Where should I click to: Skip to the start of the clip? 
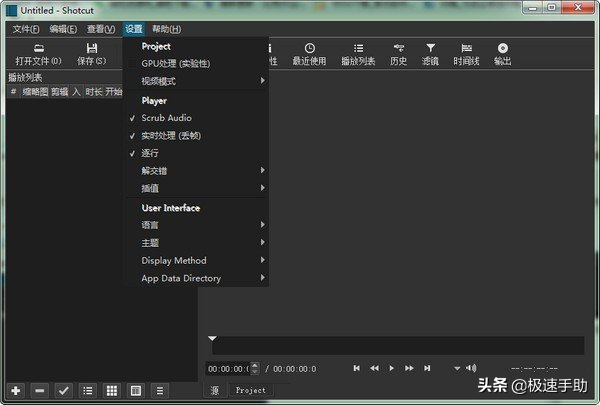pyautogui.click(x=357, y=368)
